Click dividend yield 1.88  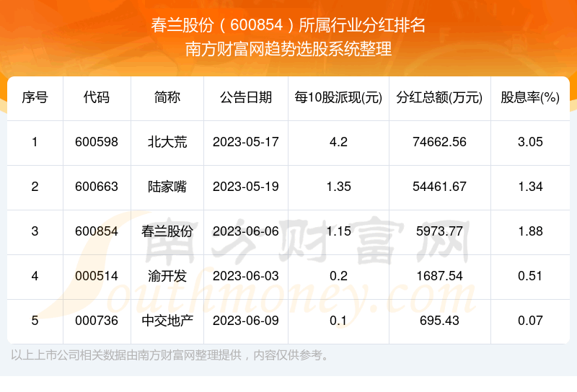(530, 231)
